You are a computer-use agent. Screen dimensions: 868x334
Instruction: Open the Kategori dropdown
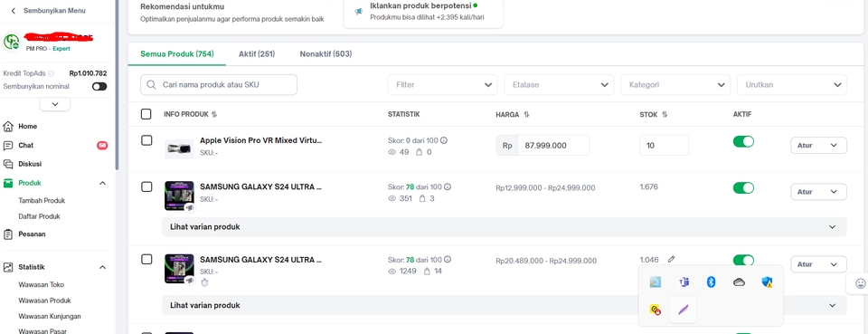click(675, 85)
